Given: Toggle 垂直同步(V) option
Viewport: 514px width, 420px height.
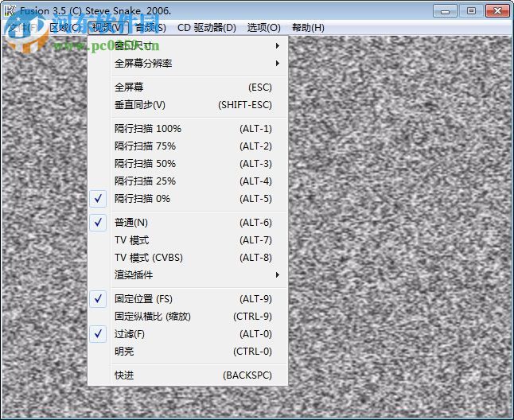Looking at the screenshot, I should (x=188, y=105).
